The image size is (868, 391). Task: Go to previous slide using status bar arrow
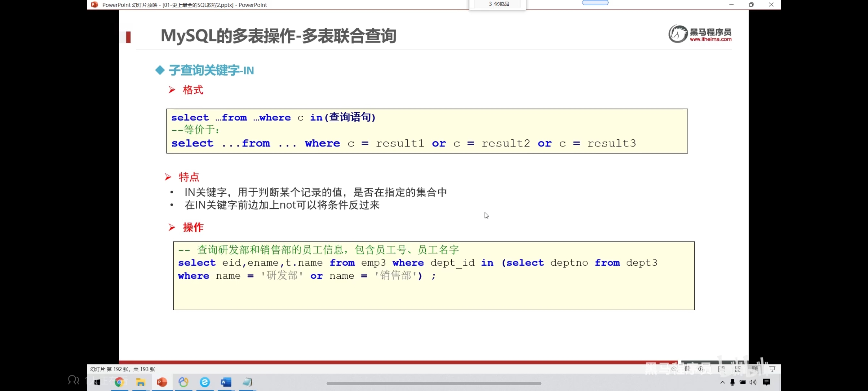point(674,369)
